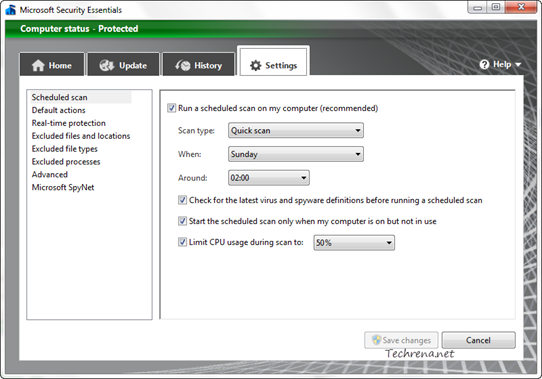Open the Help menu
Viewport: 542px width, 379px height.
click(x=500, y=64)
